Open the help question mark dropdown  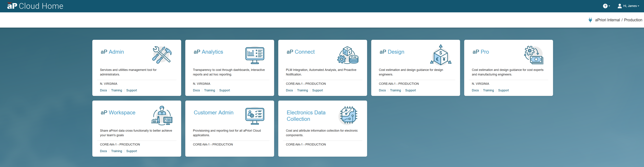606,6
